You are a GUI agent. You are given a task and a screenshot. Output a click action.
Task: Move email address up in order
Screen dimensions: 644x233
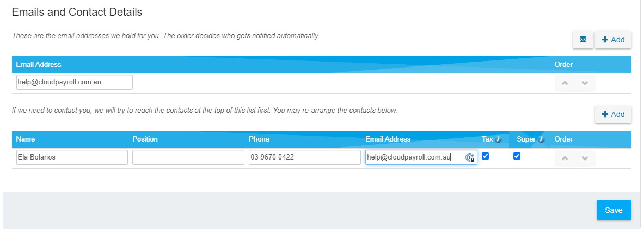[x=565, y=83]
